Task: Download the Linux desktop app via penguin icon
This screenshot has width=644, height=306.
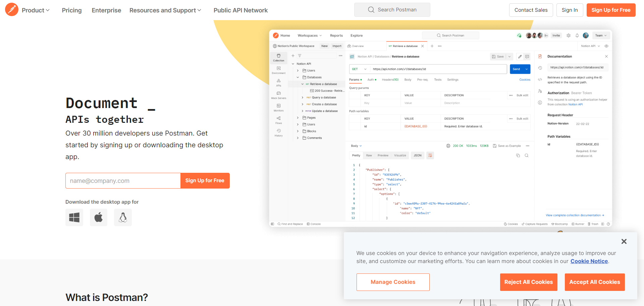Action: point(123,217)
